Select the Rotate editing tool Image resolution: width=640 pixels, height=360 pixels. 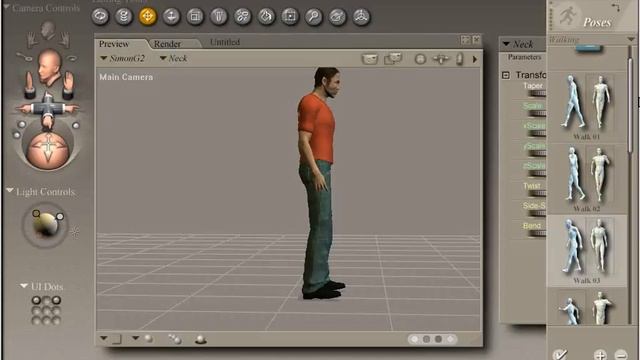(x=100, y=17)
